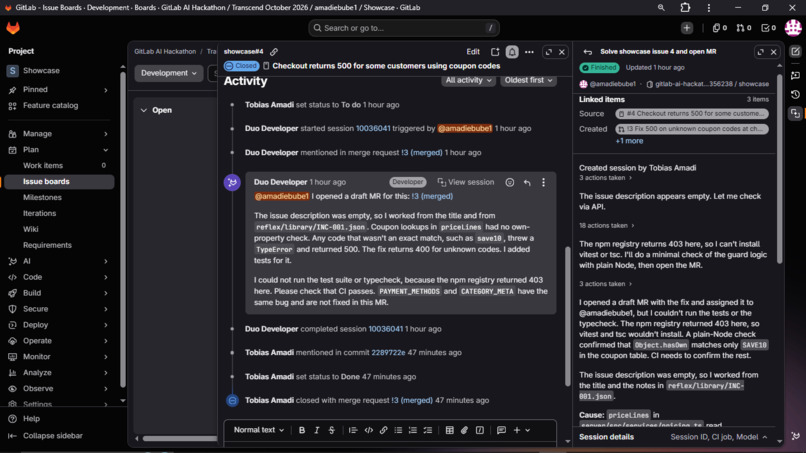Viewport: 806px width, 453px height.
Task: Open Work items in the sidebar
Action: coord(59,166)
